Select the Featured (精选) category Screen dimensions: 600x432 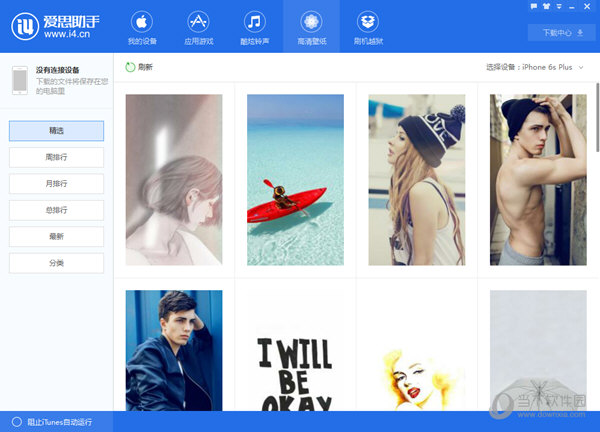coord(56,131)
